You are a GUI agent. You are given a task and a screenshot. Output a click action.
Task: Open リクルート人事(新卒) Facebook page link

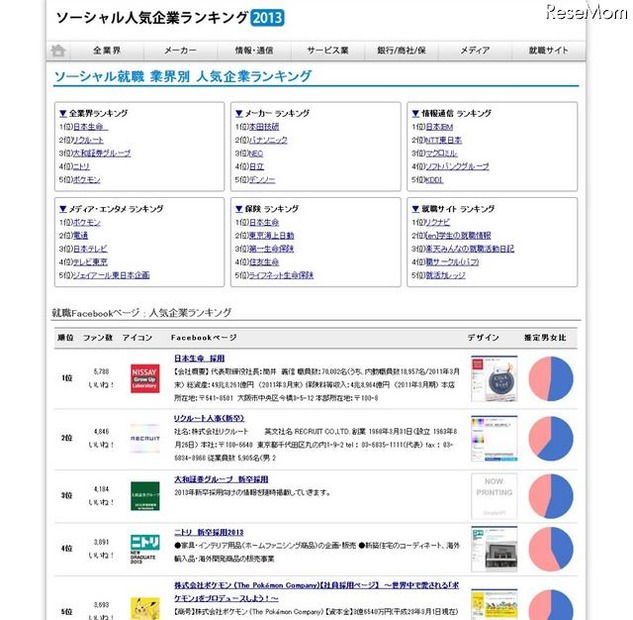coord(209,419)
